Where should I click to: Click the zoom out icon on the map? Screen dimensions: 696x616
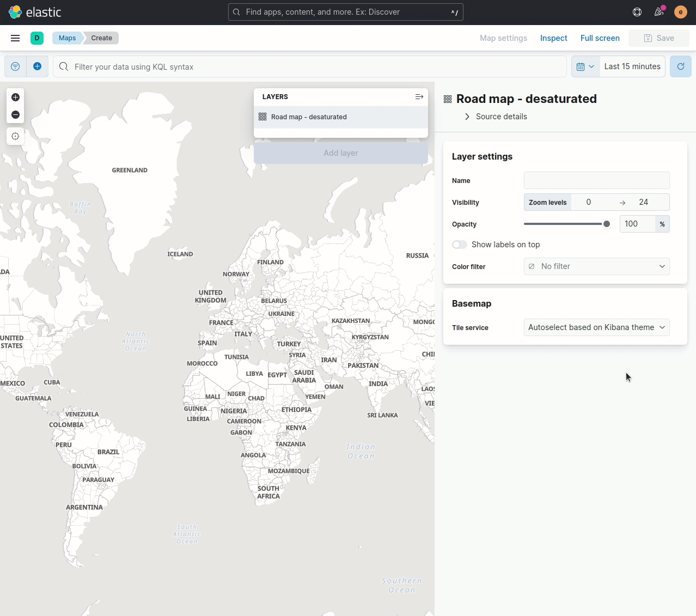point(15,114)
